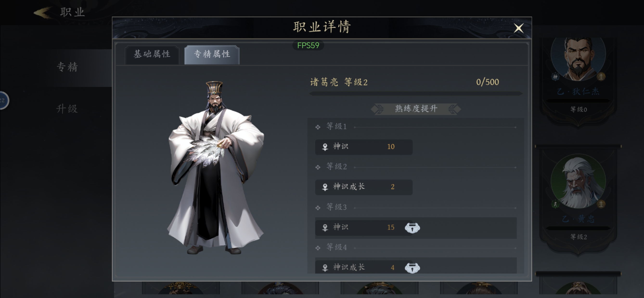
Task: Open the 专精 sidebar menu item
Action: point(67,67)
